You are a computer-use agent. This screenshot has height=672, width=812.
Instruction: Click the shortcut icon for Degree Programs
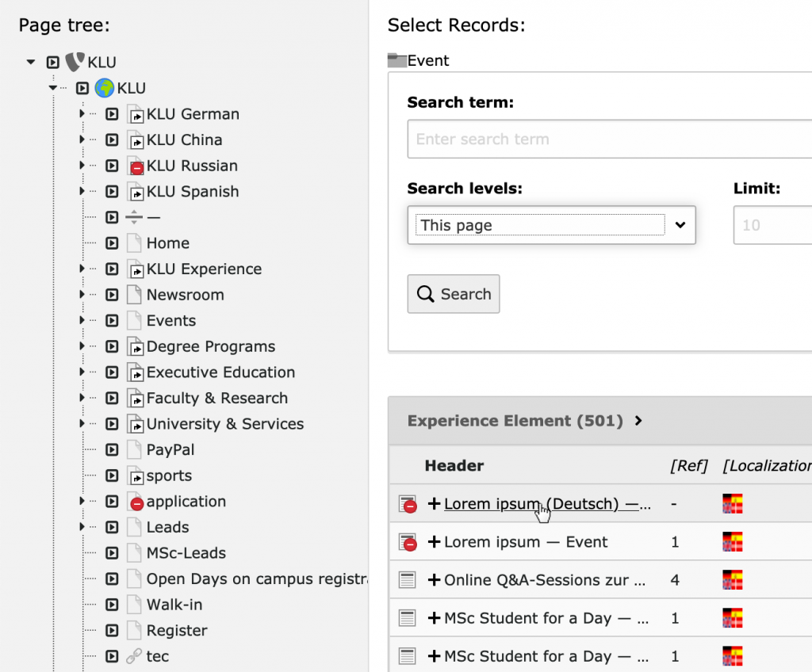coord(135,347)
